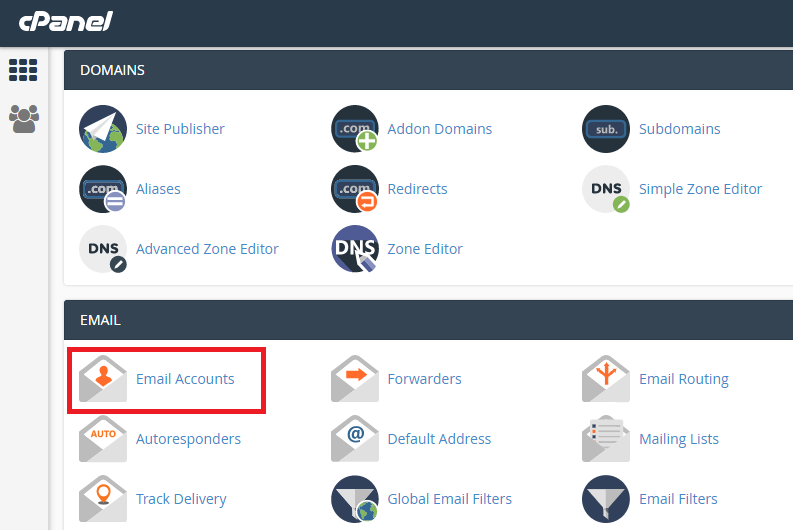Open Simple Zone Editor link
Viewport: 793px width, 530px height.
(700, 189)
